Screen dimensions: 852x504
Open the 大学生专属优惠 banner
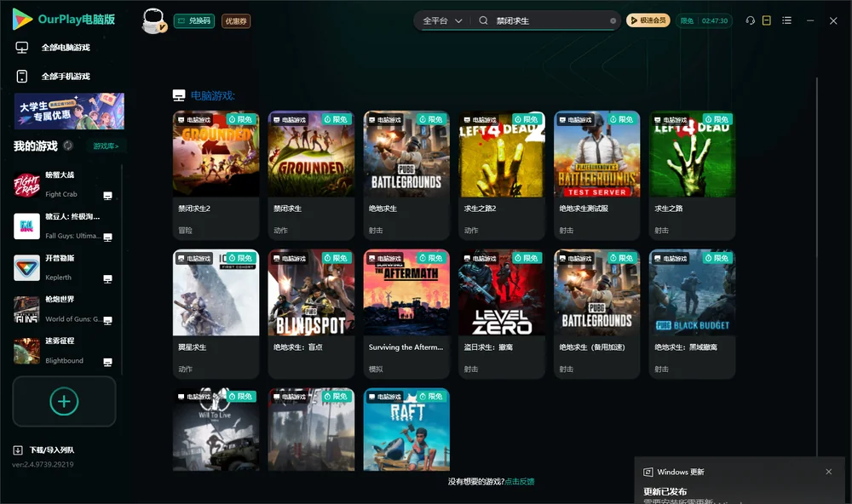[69, 111]
